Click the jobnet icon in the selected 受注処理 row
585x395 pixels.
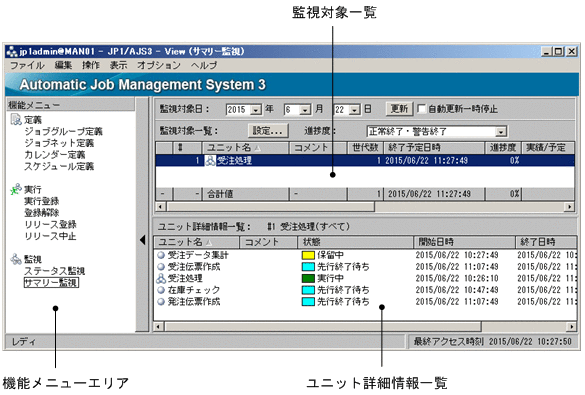coord(210,160)
